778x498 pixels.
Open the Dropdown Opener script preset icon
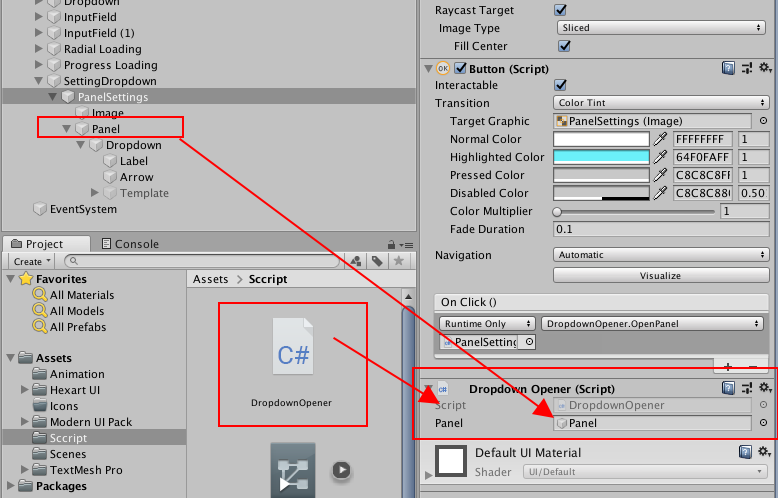pos(747,388)
